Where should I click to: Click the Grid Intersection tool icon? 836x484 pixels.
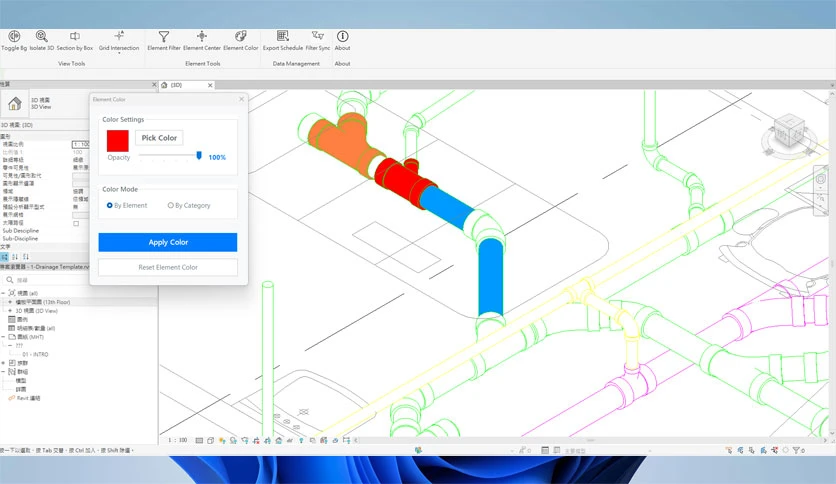[119, 35]
